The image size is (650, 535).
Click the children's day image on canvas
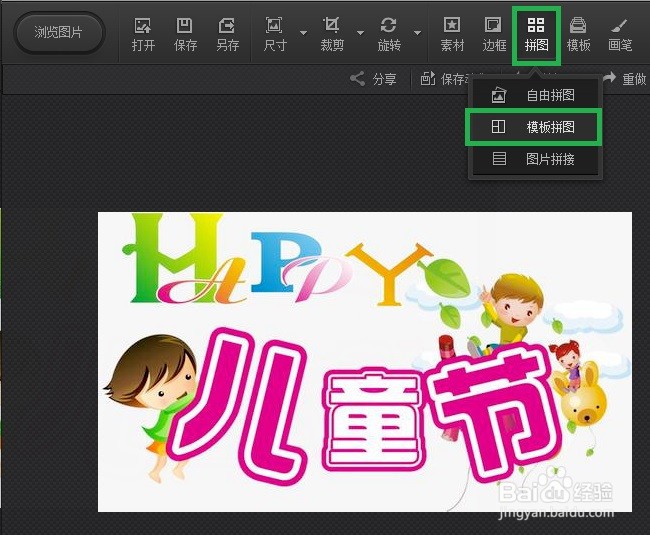coord(365,362)
